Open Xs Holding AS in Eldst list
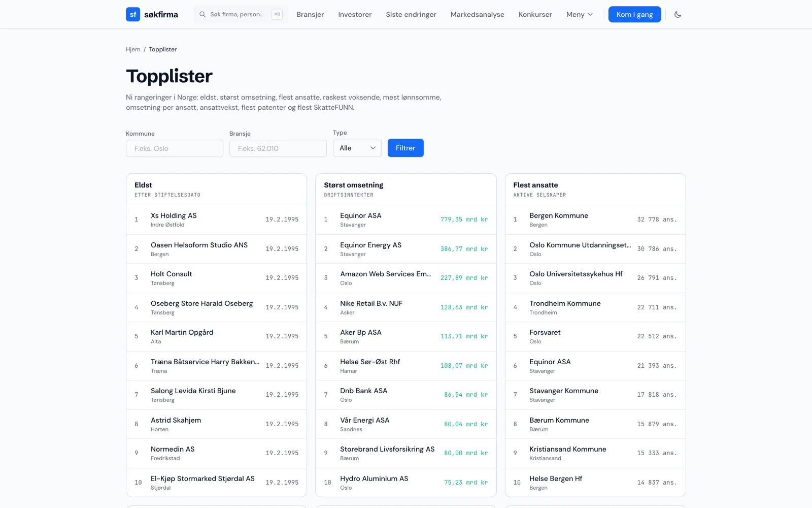The image size is (812, 508). [217, 219]
